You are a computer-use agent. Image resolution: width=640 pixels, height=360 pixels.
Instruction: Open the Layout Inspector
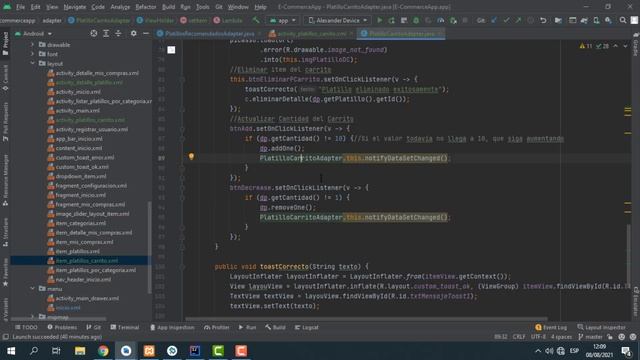(601, 327)
